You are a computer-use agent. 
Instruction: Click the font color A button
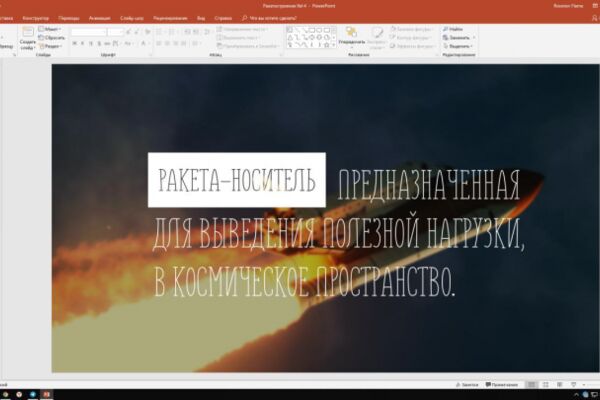pyautogui.click(x=144, y=44)
